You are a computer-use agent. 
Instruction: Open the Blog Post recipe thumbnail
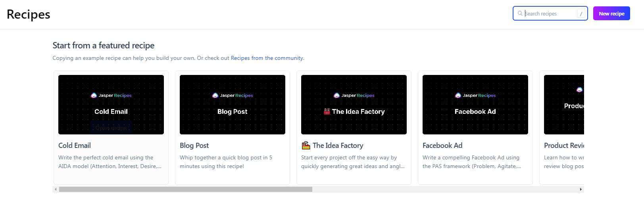[x=233, y=105]
